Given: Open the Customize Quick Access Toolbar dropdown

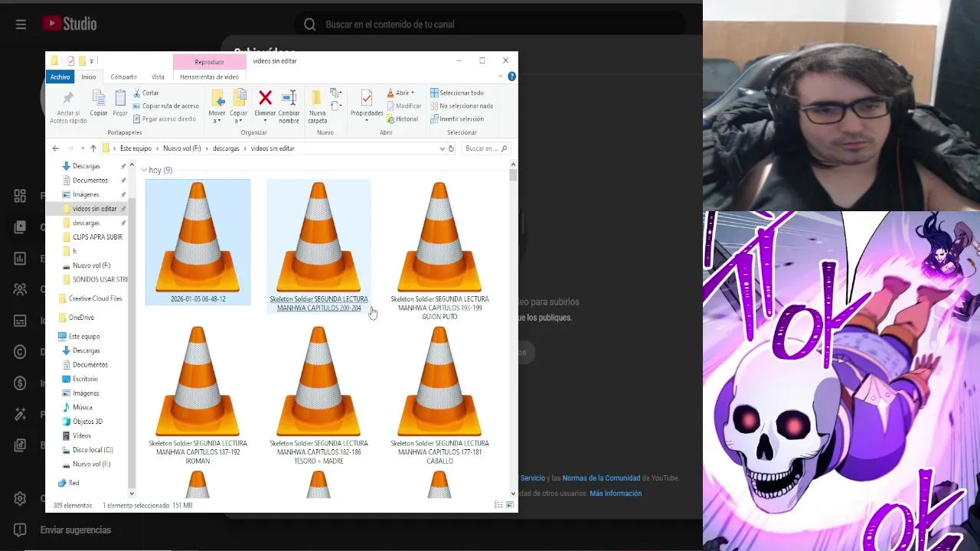Looking at the screenshot, I should tap(91, 60).
